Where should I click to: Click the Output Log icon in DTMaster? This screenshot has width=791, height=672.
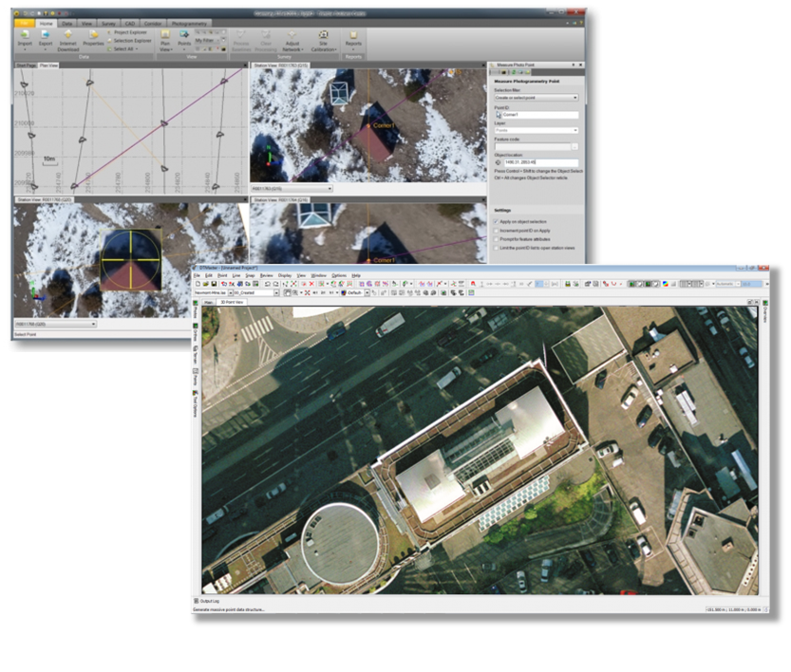197,601
